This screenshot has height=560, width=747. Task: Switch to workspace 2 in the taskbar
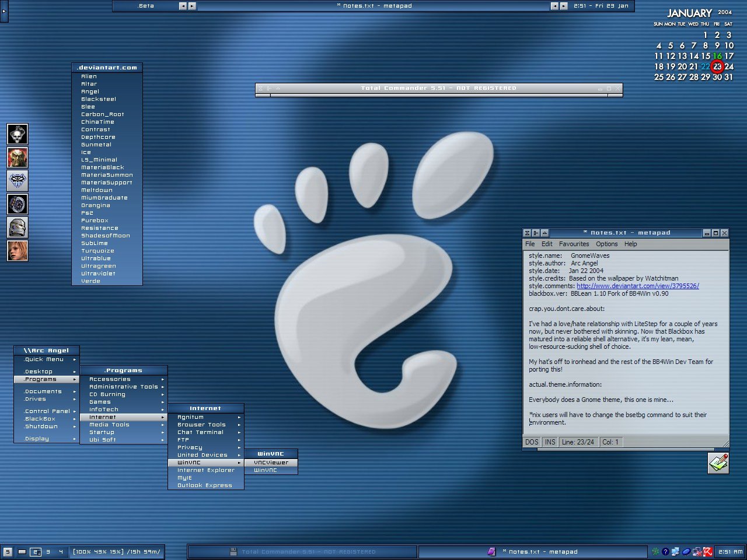pos(36,551)
